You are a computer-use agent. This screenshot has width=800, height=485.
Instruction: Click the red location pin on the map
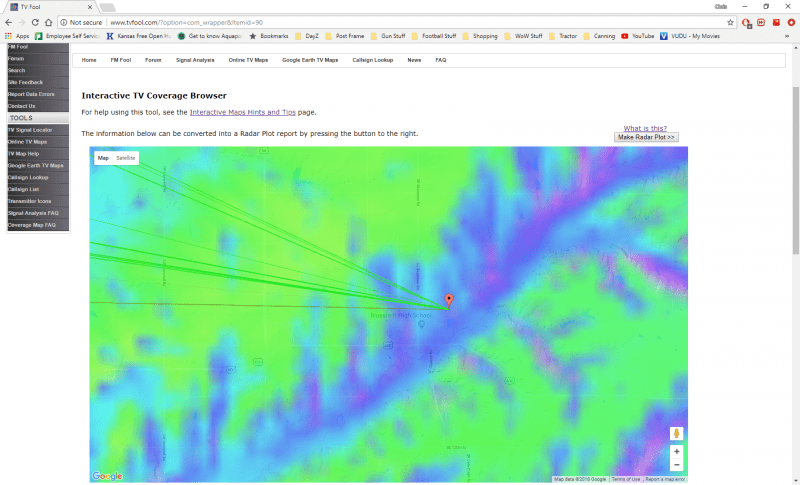pos(449,300)
